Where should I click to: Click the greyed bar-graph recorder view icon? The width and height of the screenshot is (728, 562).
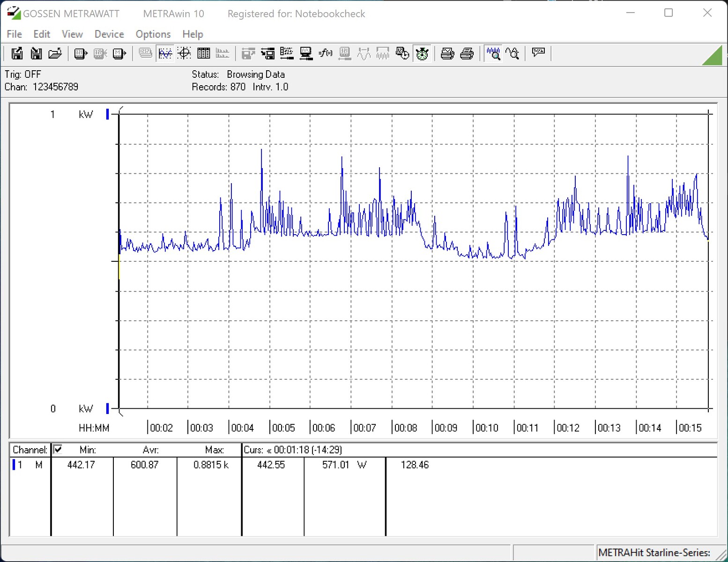pyautogui.click(x=223, y=53)
